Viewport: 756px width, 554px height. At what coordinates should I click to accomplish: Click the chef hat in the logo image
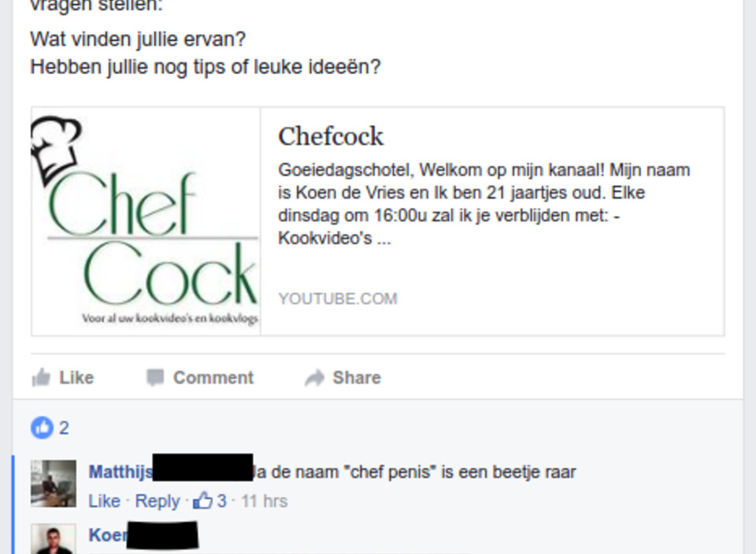pos(55,150)
